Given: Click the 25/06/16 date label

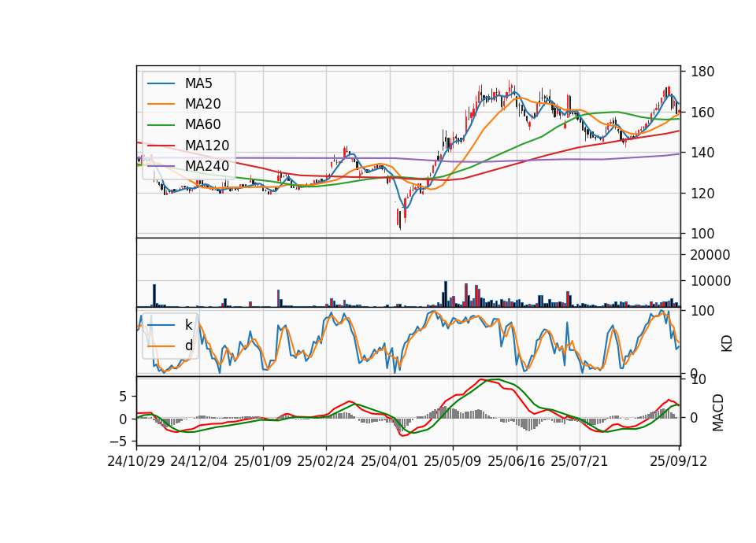Looking at the screenshot, I should click(x=517, y=461).
